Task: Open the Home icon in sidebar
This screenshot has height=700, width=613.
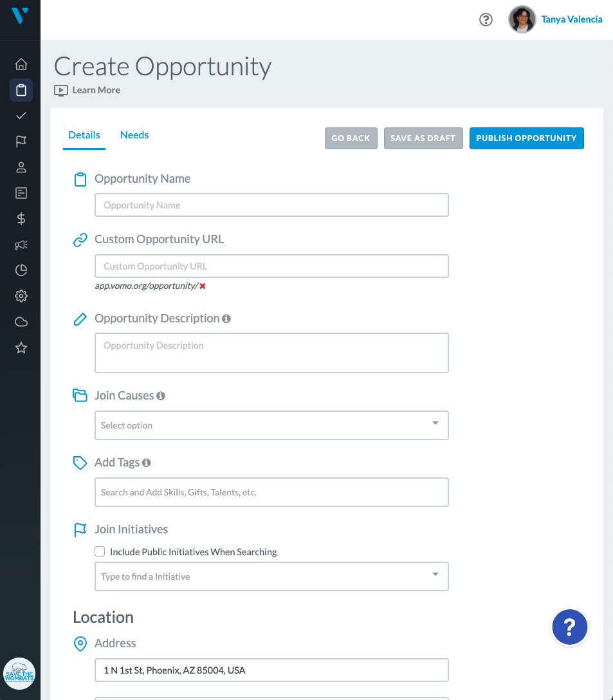Action: pos(21,64)
